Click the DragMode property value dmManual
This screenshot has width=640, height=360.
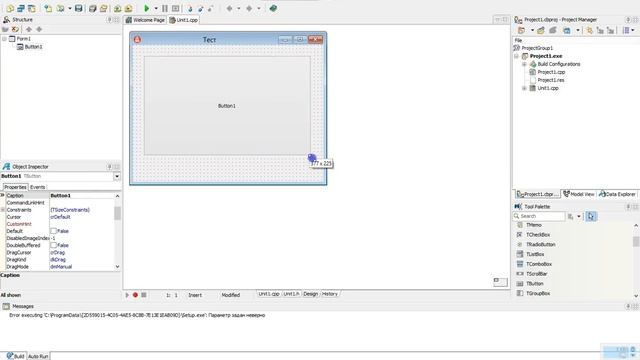click(61, 267)
